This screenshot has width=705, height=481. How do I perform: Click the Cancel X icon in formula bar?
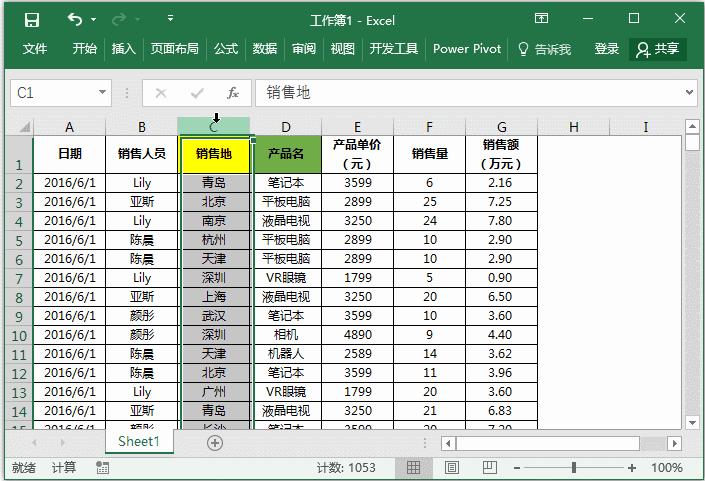coord(161,93)
